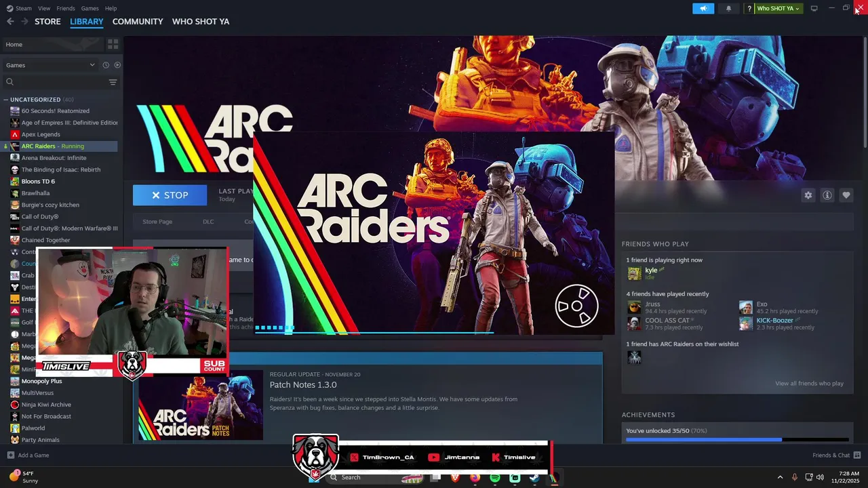Select Call of Duty: Modern Warfare III
This screenshot has height=488, width=868.
tap(69, 228)
